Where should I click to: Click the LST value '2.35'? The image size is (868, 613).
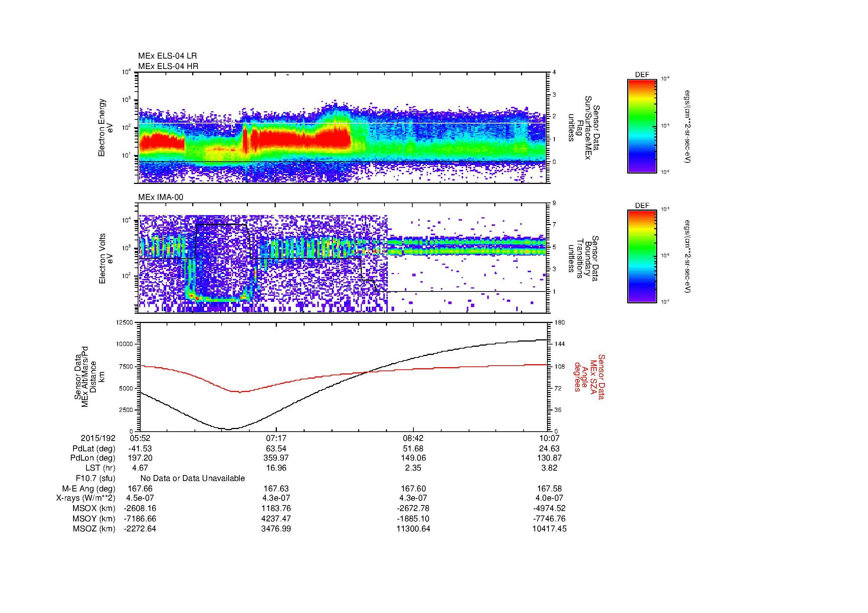[x=413, y=468]
